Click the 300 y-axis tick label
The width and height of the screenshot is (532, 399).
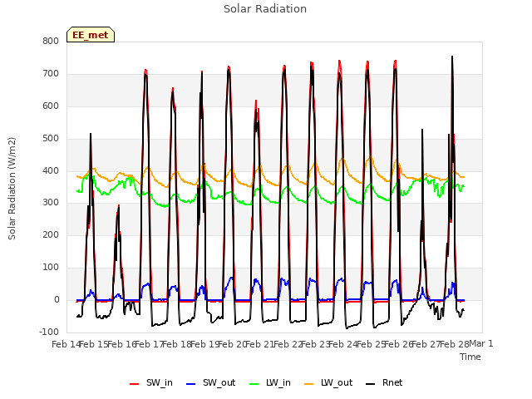51,203
